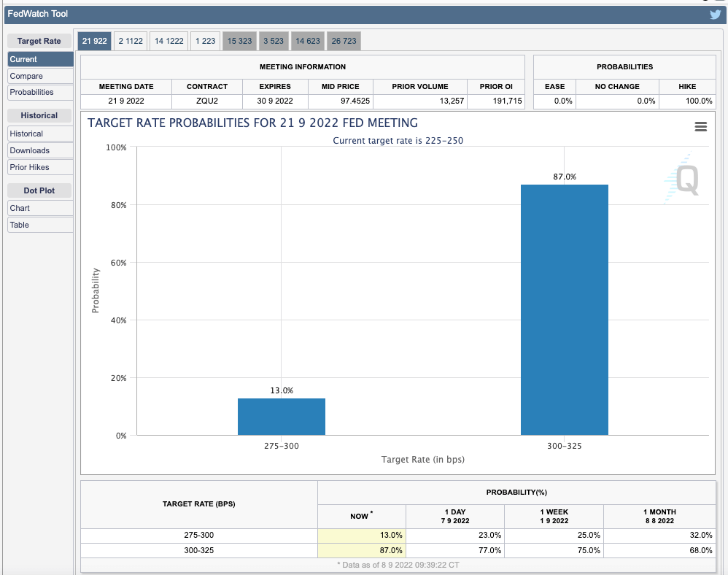Select the 1 223 meeting tab
The height and width of the screenshot is (575, 728).
(205, 41)
